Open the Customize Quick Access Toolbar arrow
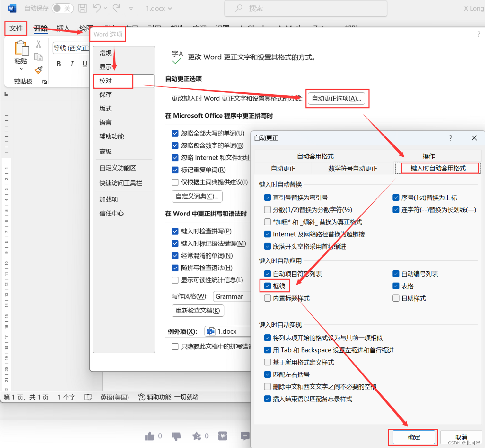This screenshot has height=448, width=485. (x=131, y=8)
